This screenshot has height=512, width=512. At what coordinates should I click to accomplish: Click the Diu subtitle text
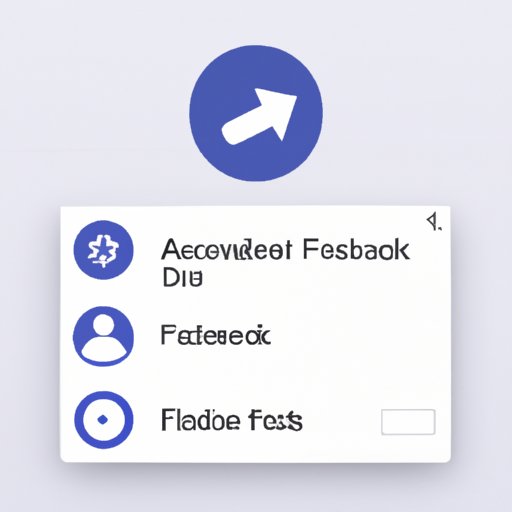182,279
